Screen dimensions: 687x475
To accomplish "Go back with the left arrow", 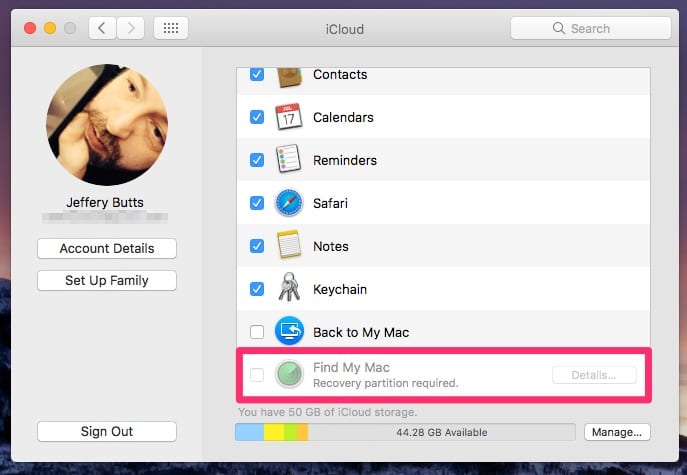I will [x=102, y=28].
